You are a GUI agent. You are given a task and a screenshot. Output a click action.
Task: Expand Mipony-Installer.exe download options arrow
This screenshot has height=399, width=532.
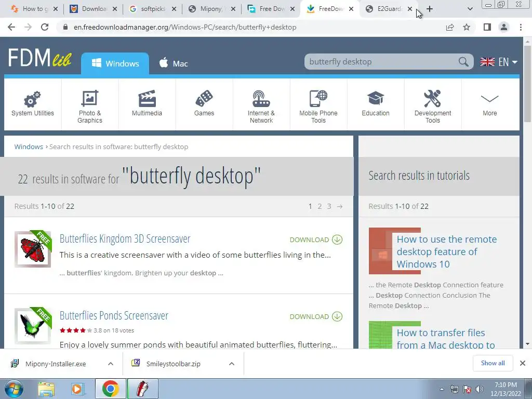click(x=110, y=364)
